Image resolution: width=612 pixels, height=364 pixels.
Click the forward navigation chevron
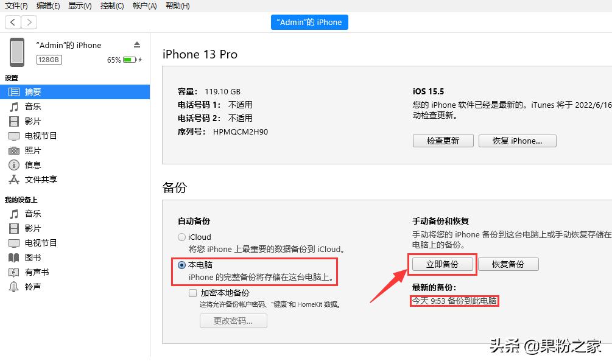[x=28, y=22]
